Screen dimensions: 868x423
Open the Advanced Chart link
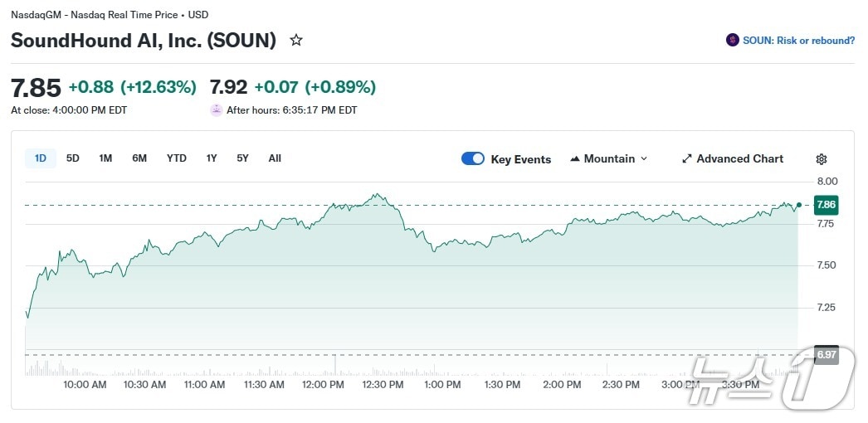pos(739,159)
